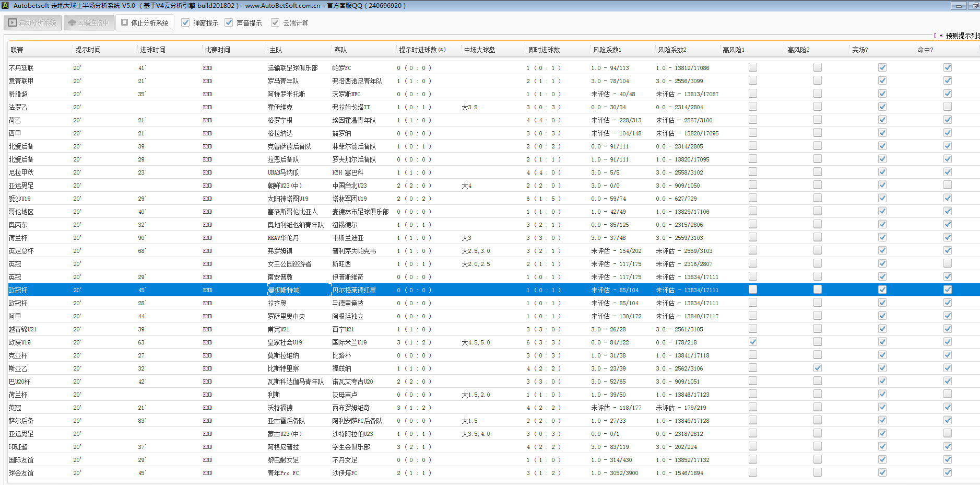Click the 停止分析系统 stop button
The image size is (980, 485).
pyautogui.click(x=145, y=23)
